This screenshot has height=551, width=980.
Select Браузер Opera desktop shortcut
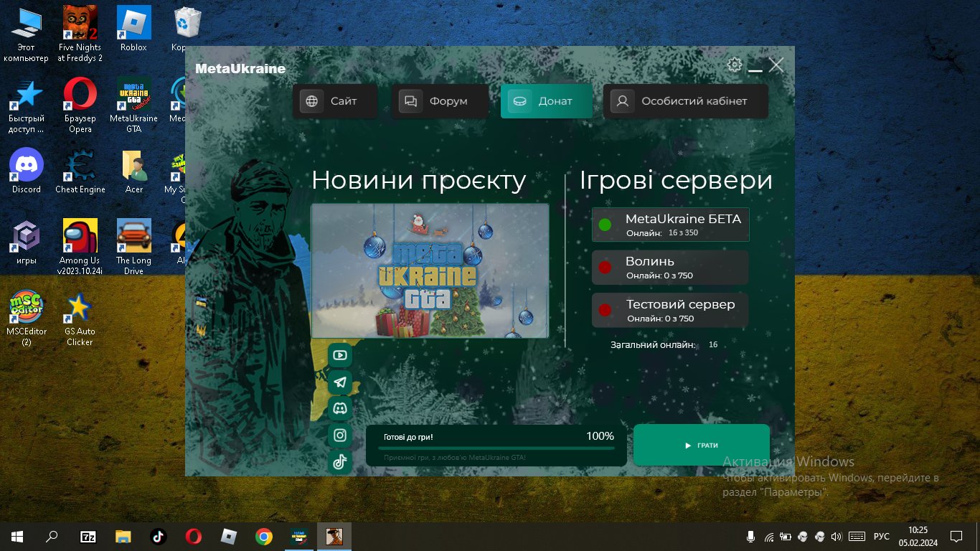pos(80,106)
